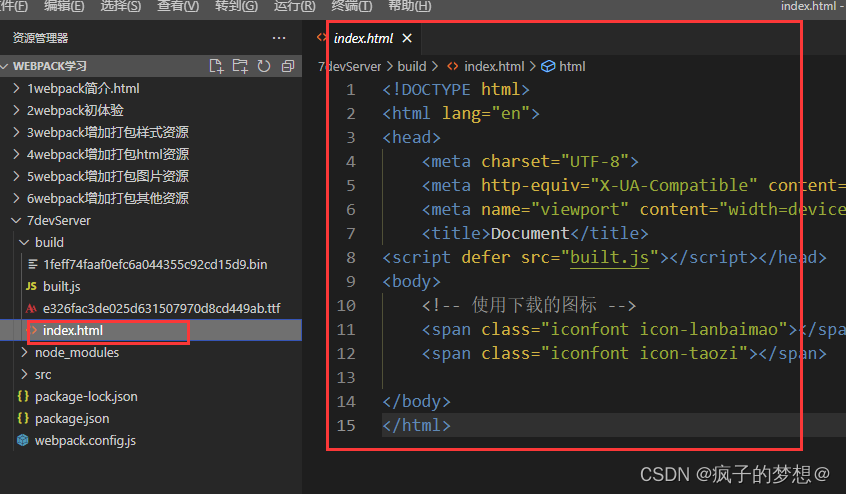Viewport: 846px width, 494px height.
Task: Click line number 8 in the gutter
Action: [351, 257]
